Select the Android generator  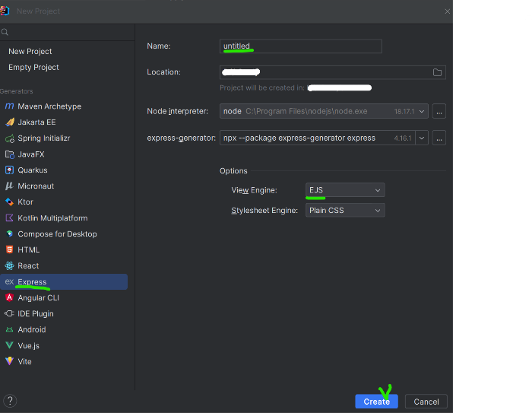tap(32, 330)
